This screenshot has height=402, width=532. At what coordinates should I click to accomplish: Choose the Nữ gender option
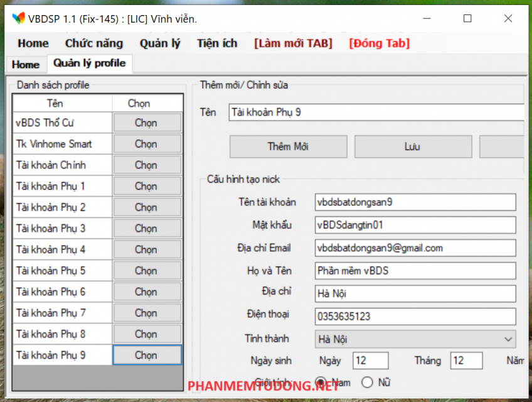coord(366,381)
